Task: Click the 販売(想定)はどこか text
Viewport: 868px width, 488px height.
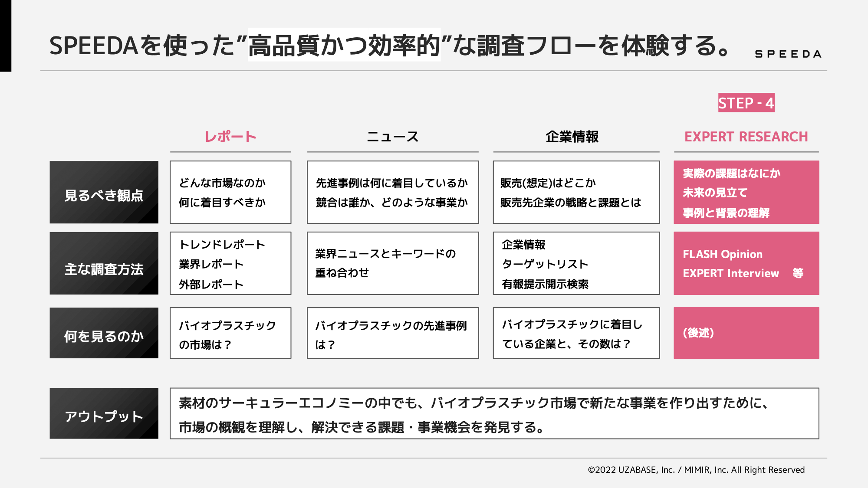Action: point(548,183)
